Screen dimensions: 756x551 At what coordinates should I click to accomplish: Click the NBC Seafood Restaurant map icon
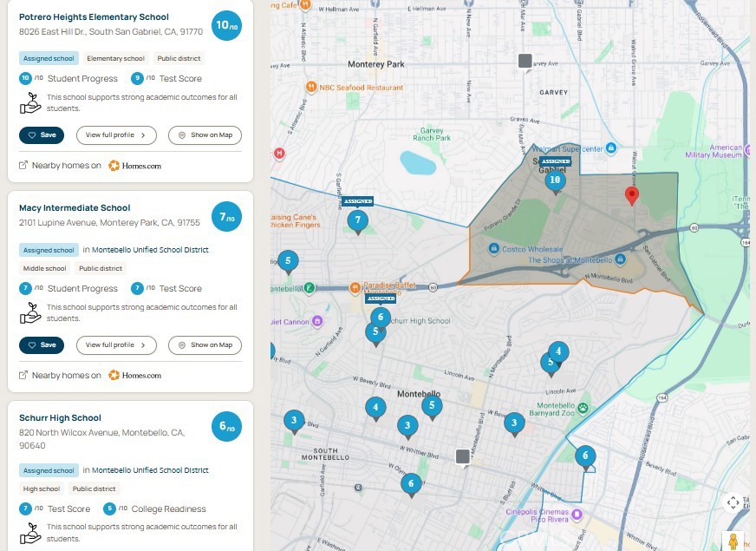click(x=311, y=88)
